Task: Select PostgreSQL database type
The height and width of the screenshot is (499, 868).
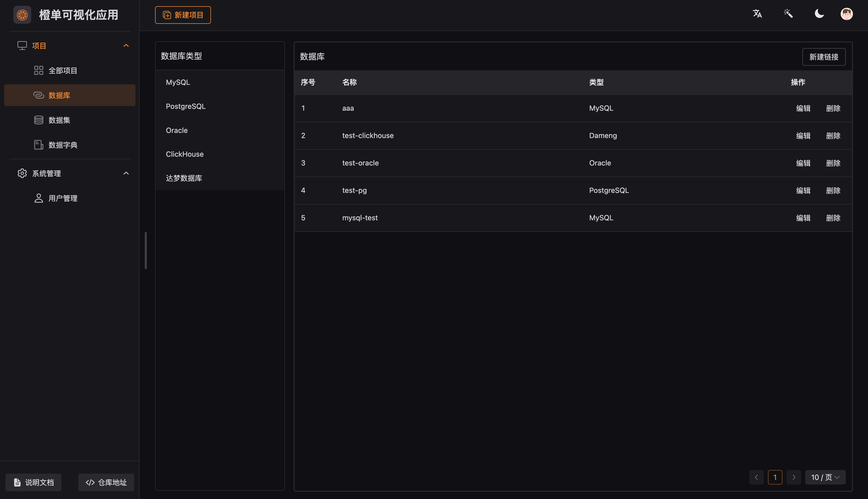Action: pyautogui.click(x=220, y=106)
